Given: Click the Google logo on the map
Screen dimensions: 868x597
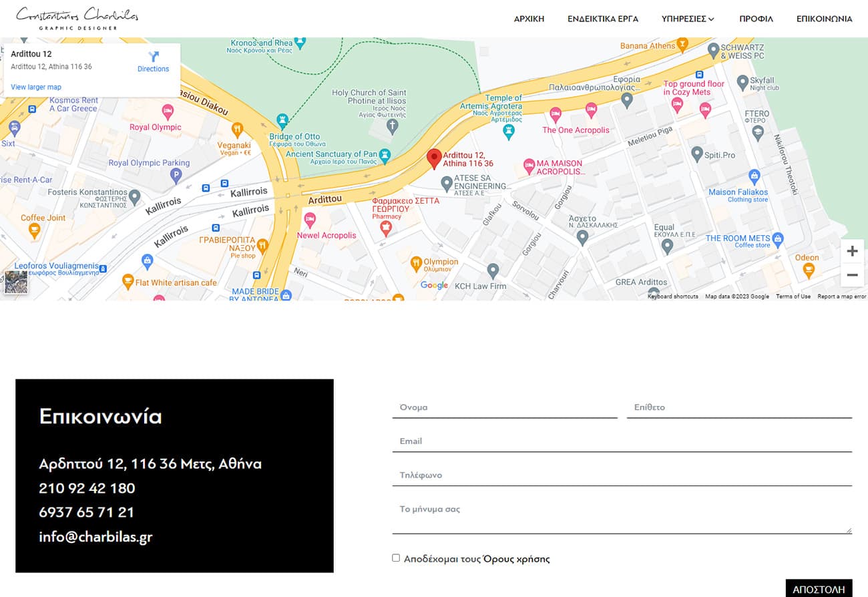Looking at the screenshot, I should point(435,285).
